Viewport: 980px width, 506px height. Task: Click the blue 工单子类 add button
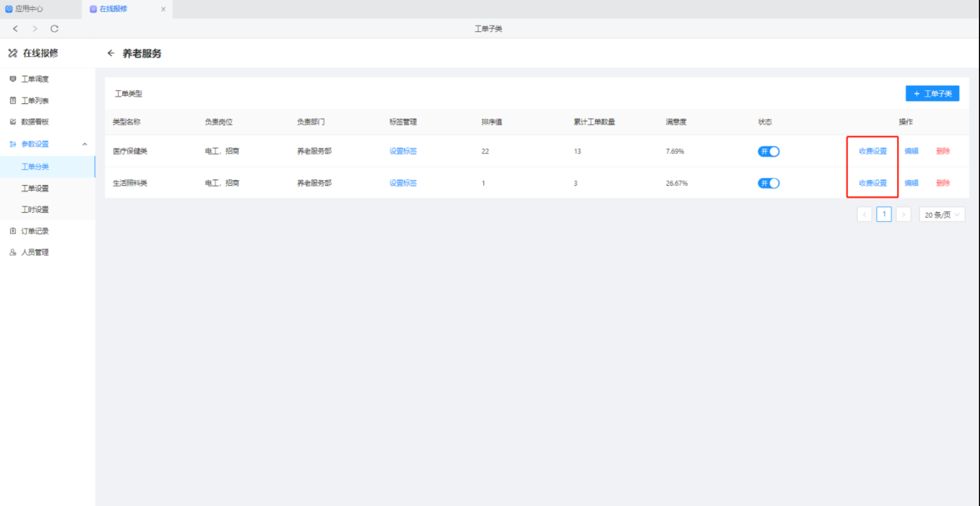click(x=932, y=93)
